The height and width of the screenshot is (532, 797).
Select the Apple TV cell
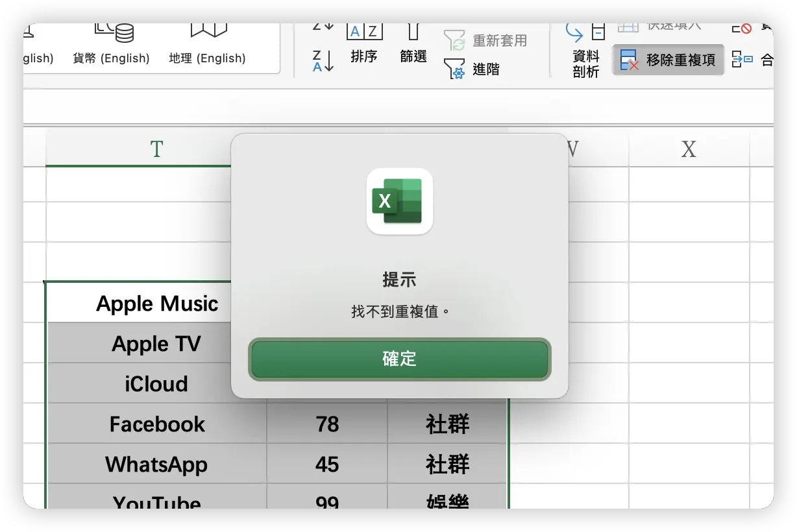pos(157,343)
